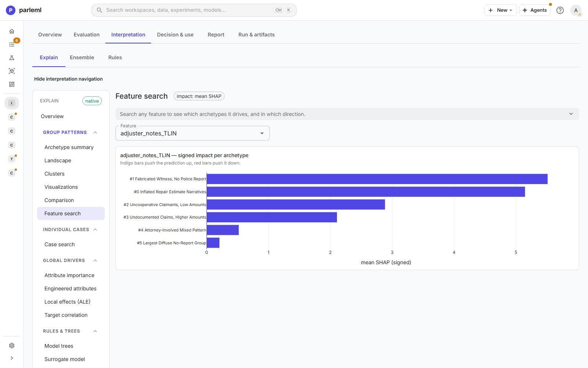Viewport: 588px width, 368px height.
Task: Switch to the Rules sub-tab
Action: pyautogui.click(x=115, y=57)
